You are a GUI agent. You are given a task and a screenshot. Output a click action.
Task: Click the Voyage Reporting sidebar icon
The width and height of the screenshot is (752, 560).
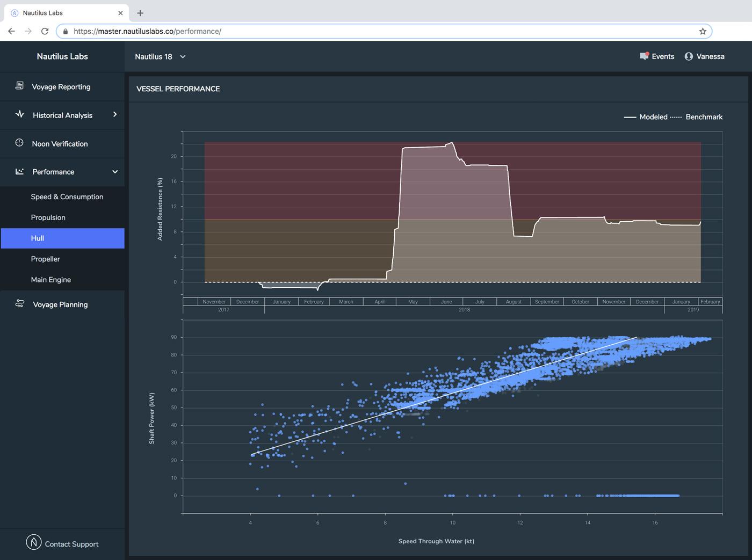click(19, 86)
